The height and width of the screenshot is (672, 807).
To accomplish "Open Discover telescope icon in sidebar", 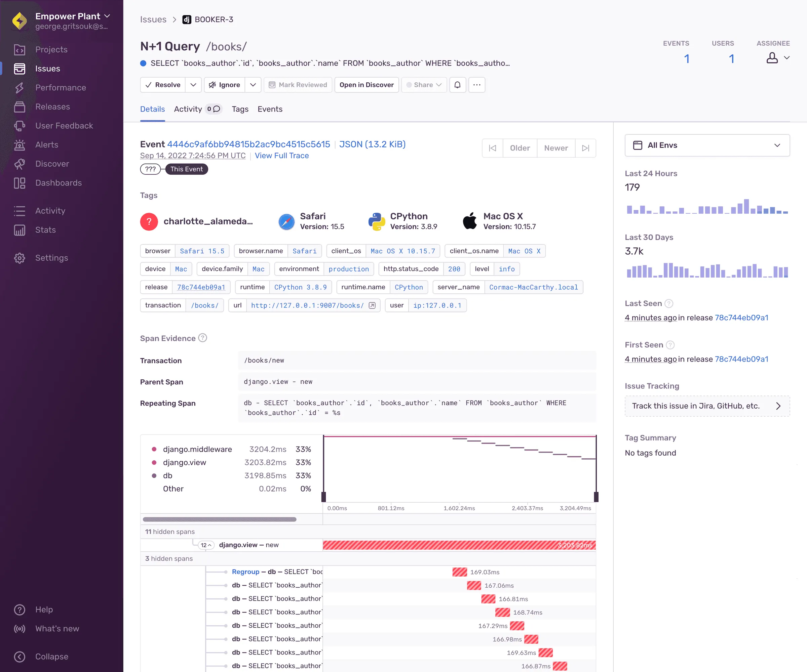I will [20, 164].
